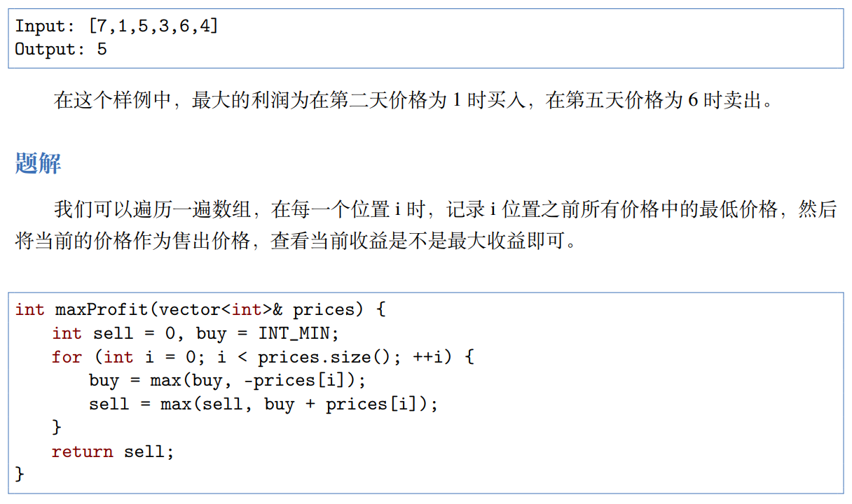Screen dimensions: 852x504
Task: Click prices.size() in the loop condition
Action: pos(324,357)
